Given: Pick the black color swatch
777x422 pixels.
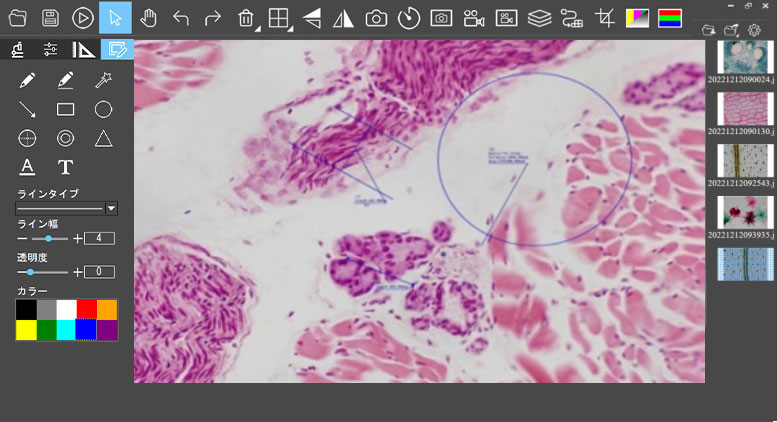Looking at the screenshot, I should [26, 310].
